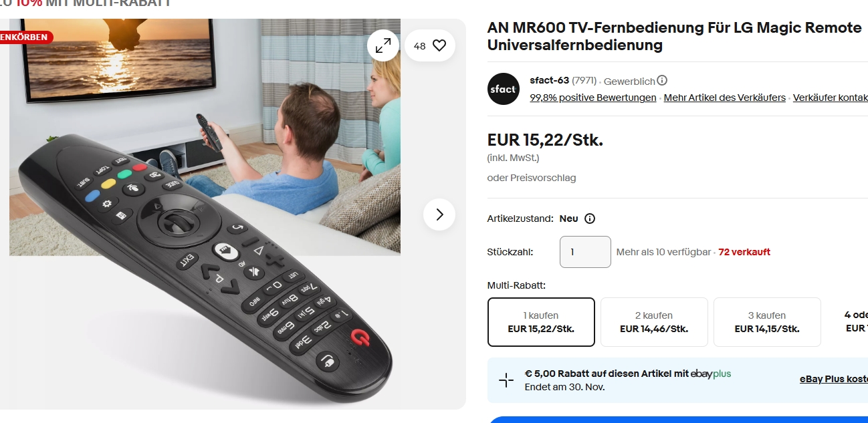Select the 2 kaufen EUR 14,46 option
This screenshot has width=868, height=423.
(x=654, y=322)
